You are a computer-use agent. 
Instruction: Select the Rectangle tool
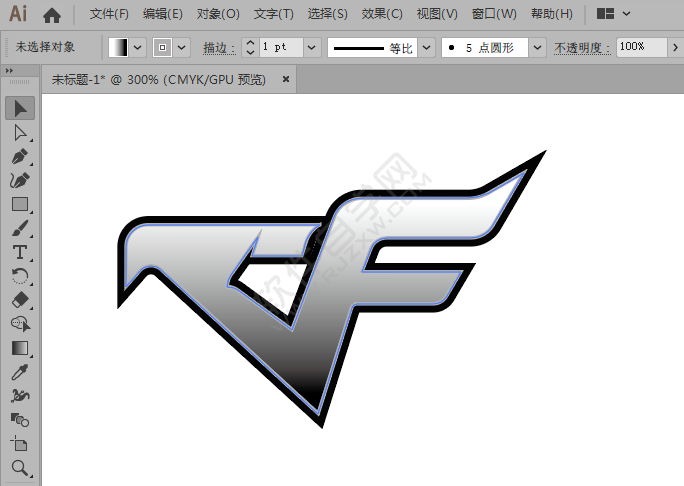pos(20,204)
